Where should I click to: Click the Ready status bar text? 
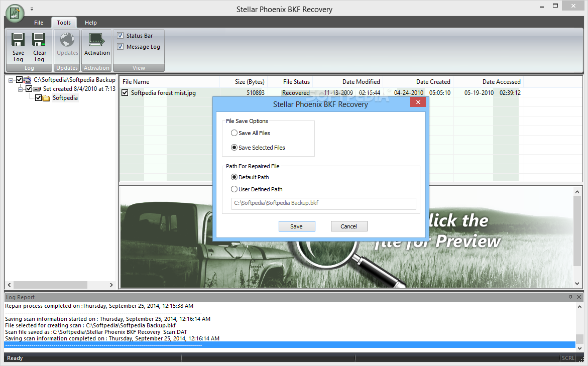[15, 358]
